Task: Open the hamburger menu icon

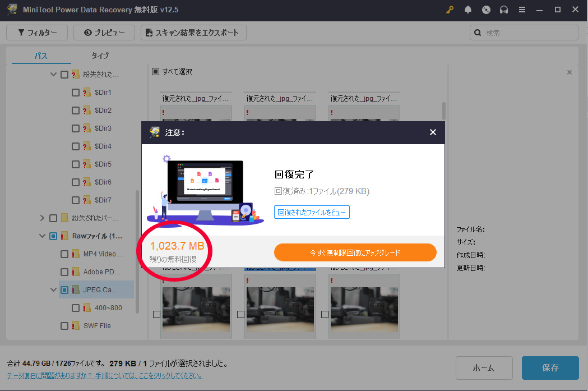Action: pos(522,10)
